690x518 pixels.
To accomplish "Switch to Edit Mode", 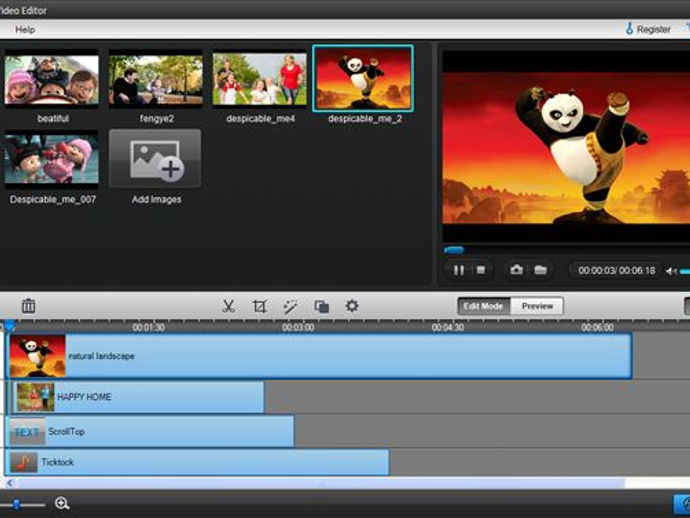I will [483, 306].
